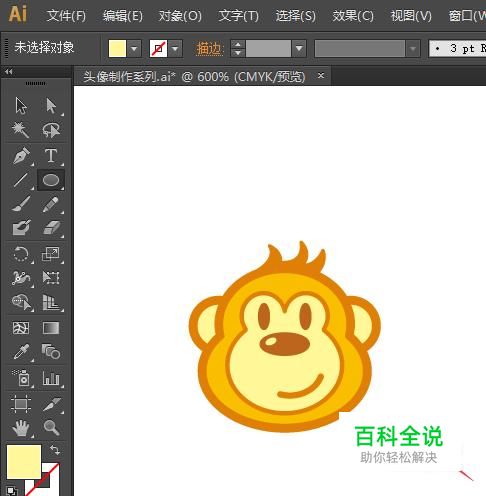
Task: Select the Rotate tool
Action: pos(21,254)
